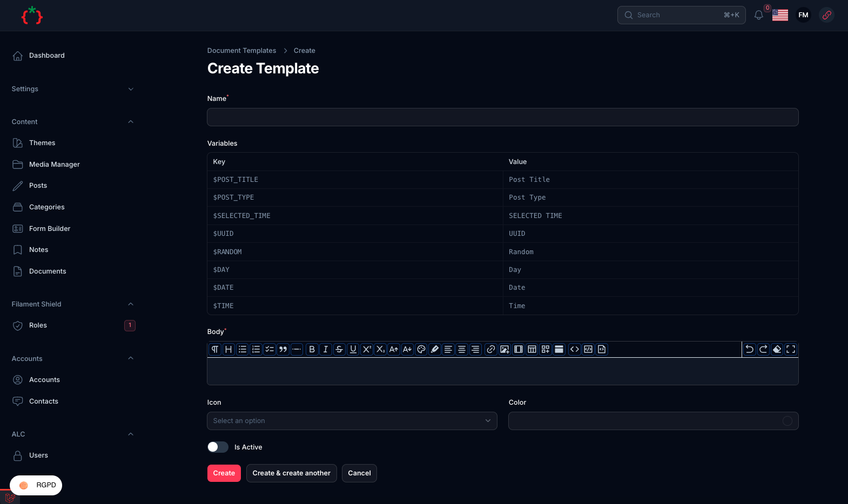The width and height of the screenshot is (848, 504).
Task: Collapse the Accounts sidebar group
Action: click(131, 358)
